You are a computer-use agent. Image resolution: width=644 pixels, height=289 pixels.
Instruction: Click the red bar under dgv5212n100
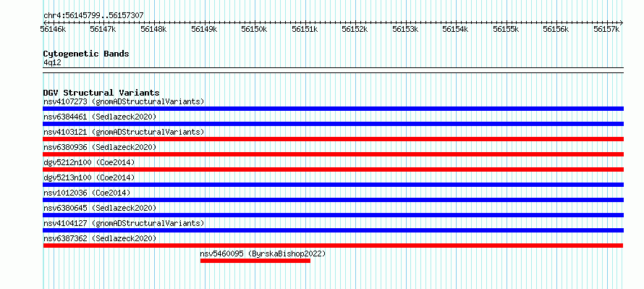click(333, 169)
